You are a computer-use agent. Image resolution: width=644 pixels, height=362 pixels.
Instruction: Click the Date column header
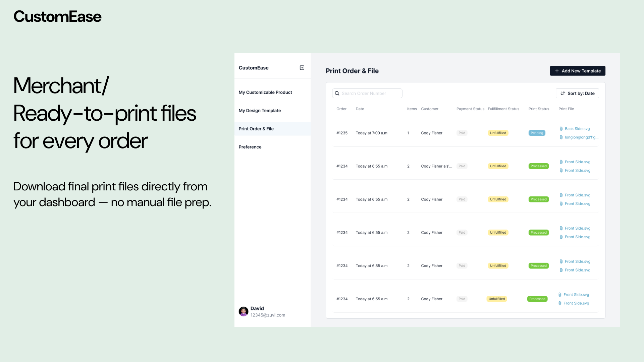[360, 109]
